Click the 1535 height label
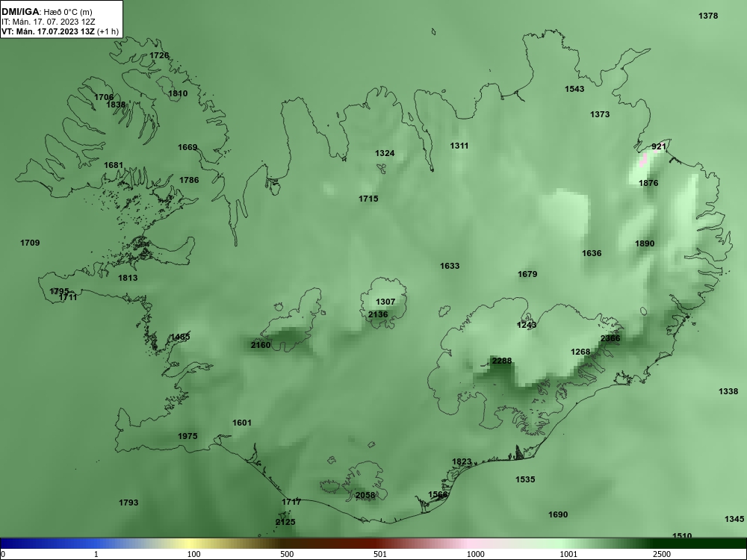 (x=525, y=479)
